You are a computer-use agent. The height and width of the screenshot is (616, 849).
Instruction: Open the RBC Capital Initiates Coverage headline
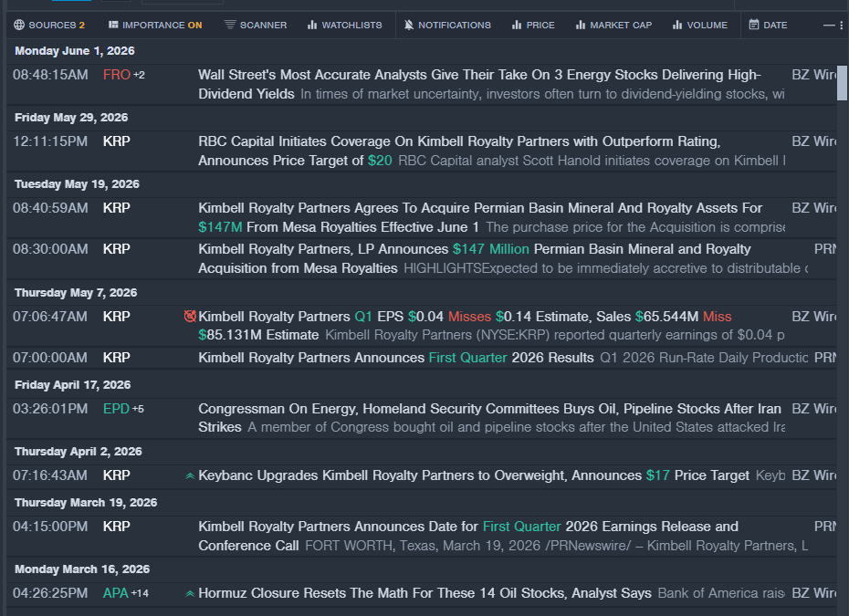coord(459,151)
